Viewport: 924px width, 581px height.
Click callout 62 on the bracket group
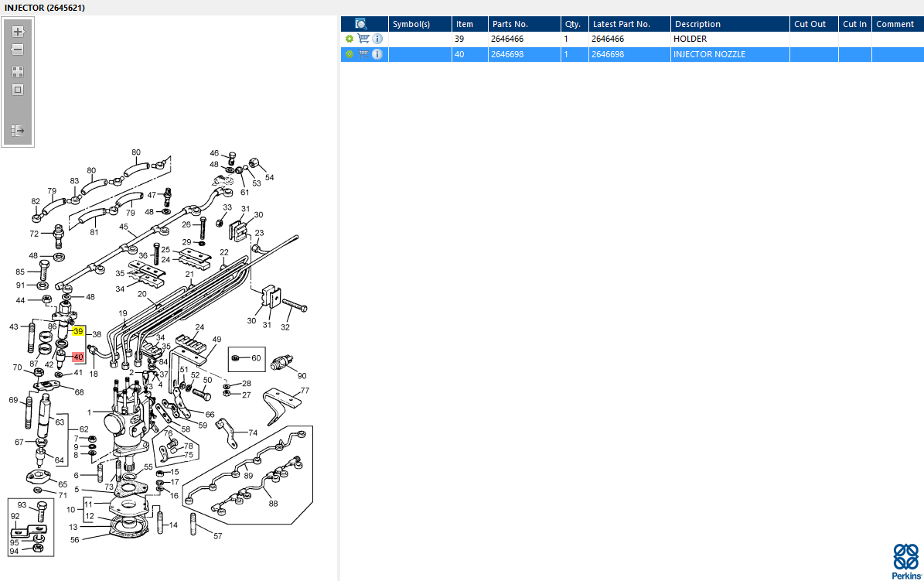(x=84, y=429)
